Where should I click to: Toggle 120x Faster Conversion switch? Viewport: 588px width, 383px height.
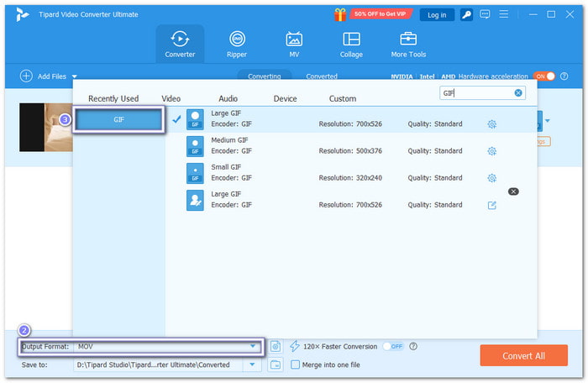[393, 346]
